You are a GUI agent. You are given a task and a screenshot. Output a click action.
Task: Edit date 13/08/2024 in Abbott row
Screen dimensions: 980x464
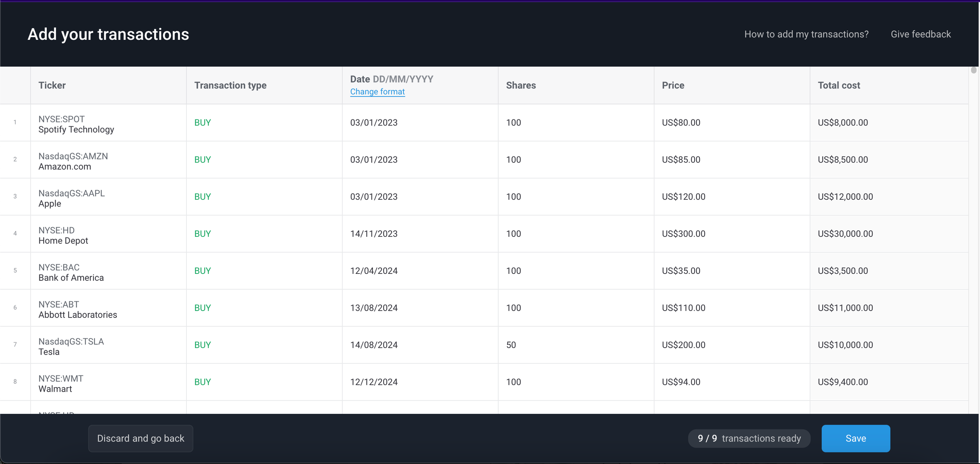click(420, 308)
